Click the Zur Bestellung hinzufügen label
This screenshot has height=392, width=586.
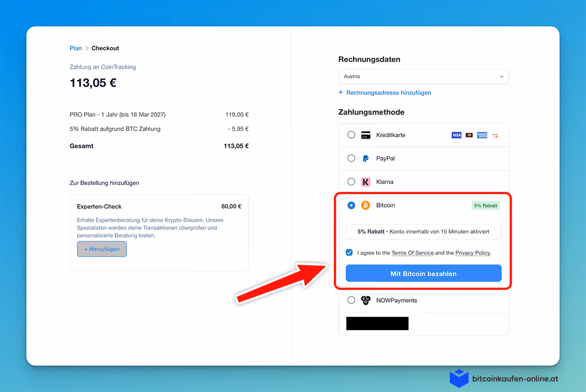[x=105, y=183]
